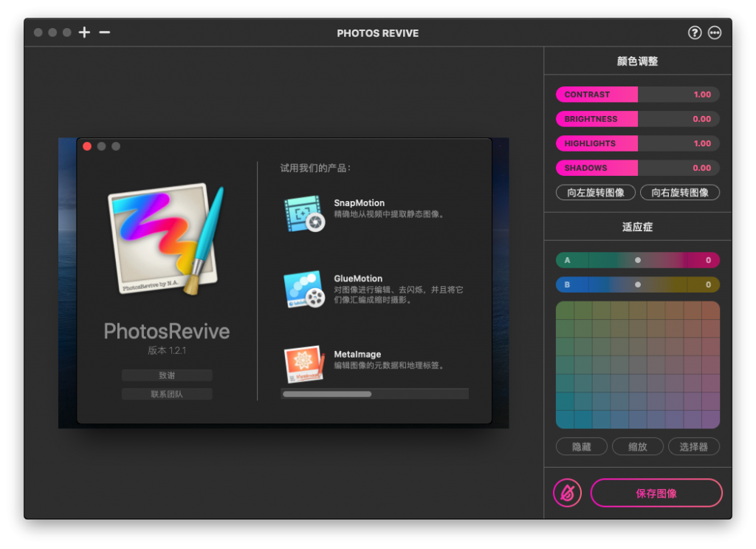
Task: Click the 试用我们的产品 heading
Action: tap(316, 168)
